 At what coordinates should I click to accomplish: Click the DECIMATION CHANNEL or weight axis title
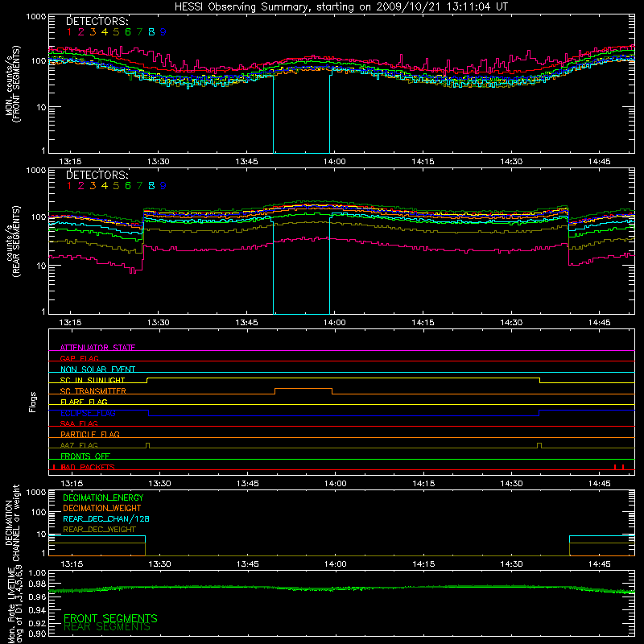(x=12, y=522)
